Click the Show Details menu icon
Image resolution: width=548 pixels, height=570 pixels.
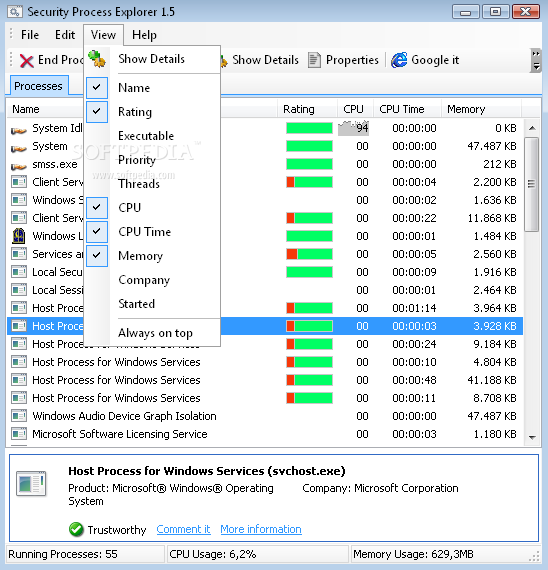coord(97,59)
